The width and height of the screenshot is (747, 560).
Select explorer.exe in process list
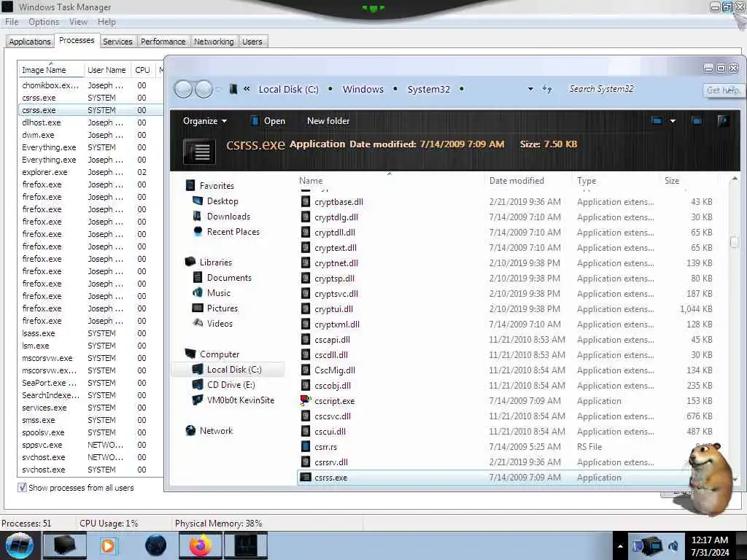pos(90,172)
